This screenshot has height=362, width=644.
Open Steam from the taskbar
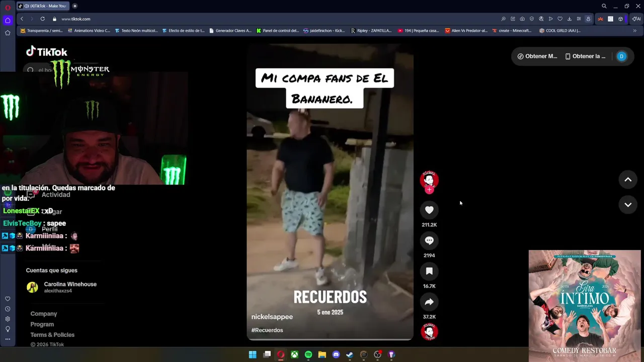pos(350,354)
